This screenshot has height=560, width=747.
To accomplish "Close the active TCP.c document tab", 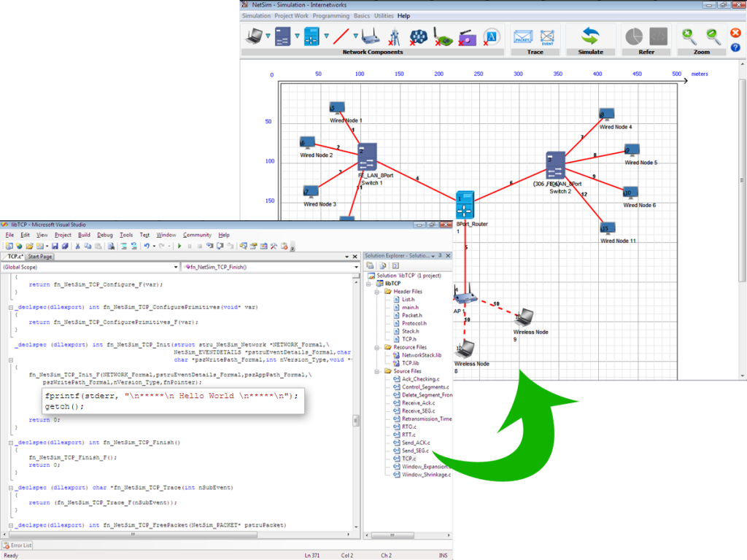I will (355, 257).
